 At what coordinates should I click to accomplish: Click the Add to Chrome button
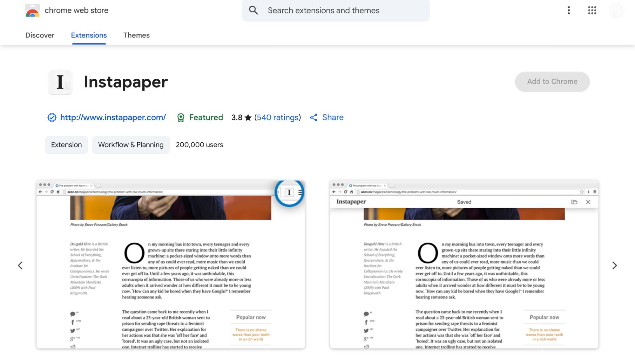pos(552,82)
